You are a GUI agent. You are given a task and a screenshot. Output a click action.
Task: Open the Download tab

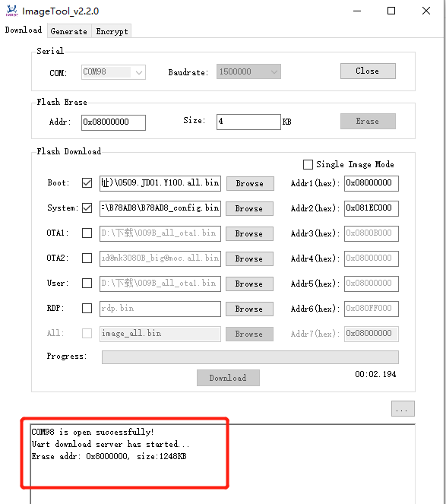point(24,30)
